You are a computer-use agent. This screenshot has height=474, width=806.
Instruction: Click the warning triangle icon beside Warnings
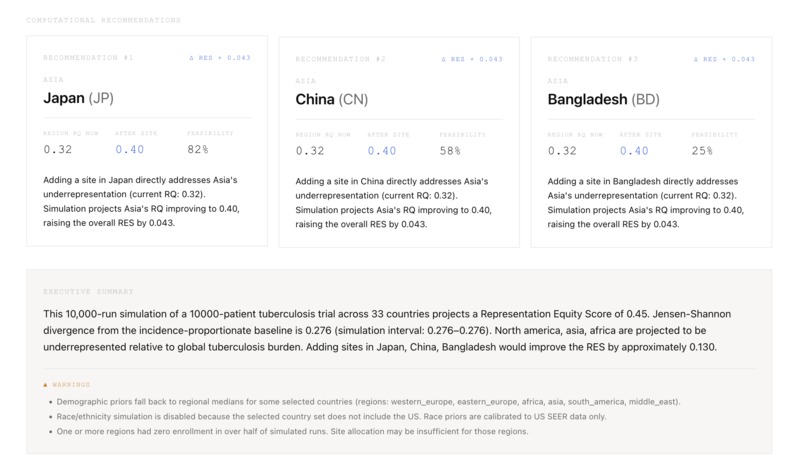(x=45, y=385)
